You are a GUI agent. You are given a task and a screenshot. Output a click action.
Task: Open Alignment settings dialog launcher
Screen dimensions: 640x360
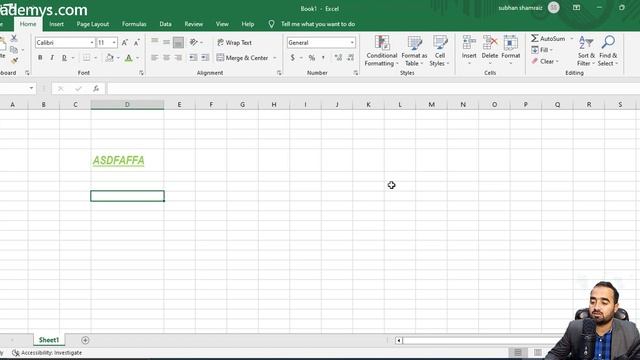click(279, 73)
